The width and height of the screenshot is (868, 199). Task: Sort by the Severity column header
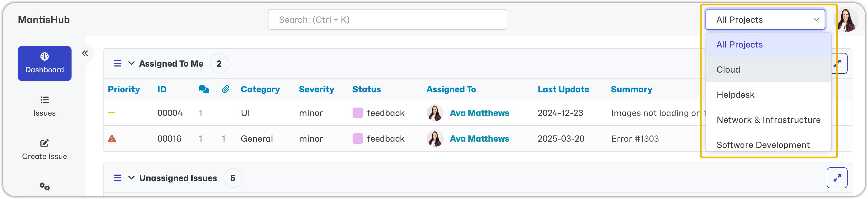click(x=316, y=89)
